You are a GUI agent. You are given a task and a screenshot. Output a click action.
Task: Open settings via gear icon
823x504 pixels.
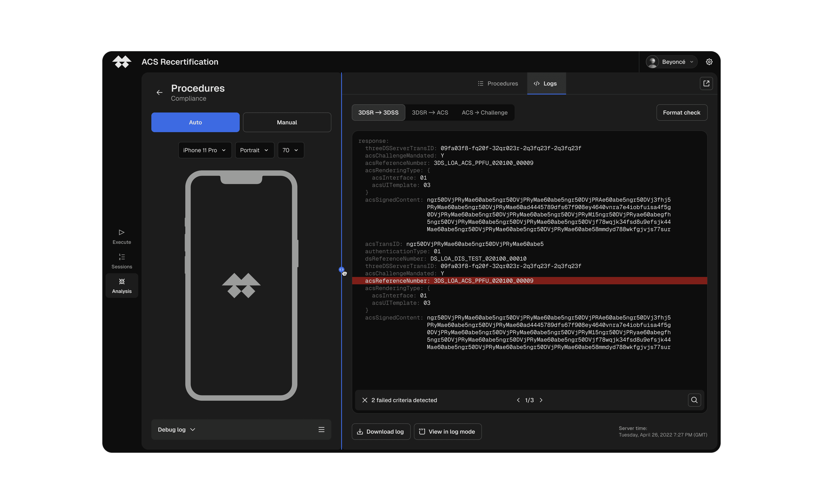[709, 62]
